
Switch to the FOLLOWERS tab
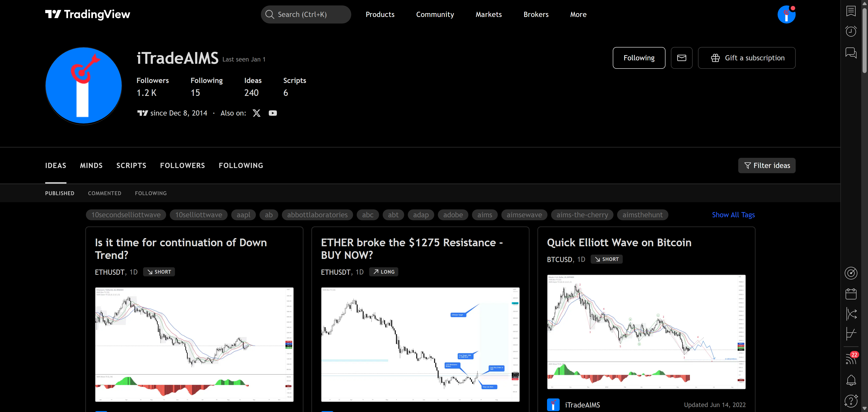(182, 166)
